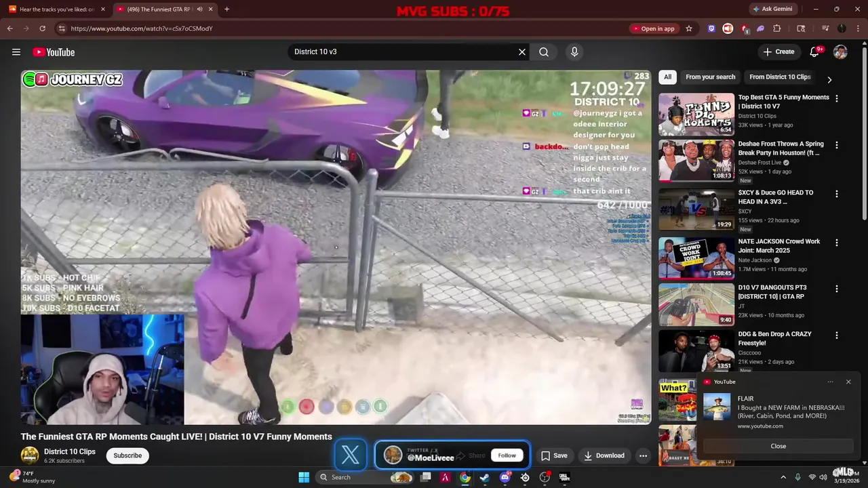Open options for NATE JACKSON Crowd Work video
This screenshot has height=488, width=868.
pos(836,243)
